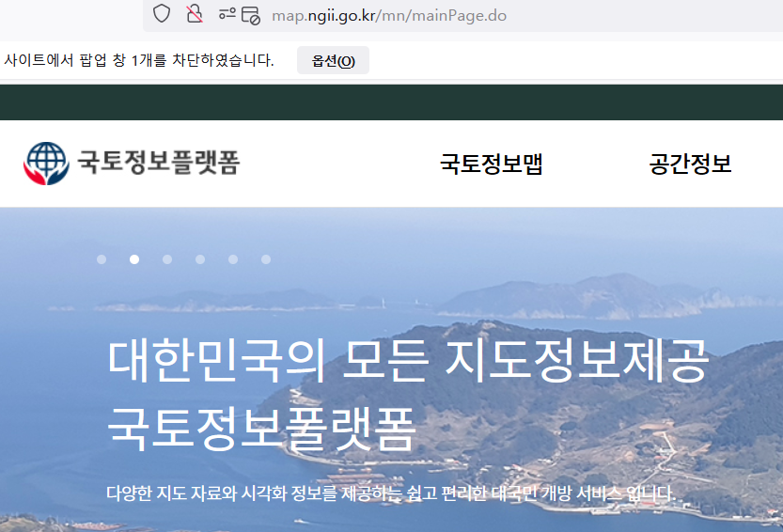Select the fourth banner slide dot
Viewport: 783px width, 532px height.
click(x=200, y=259)
